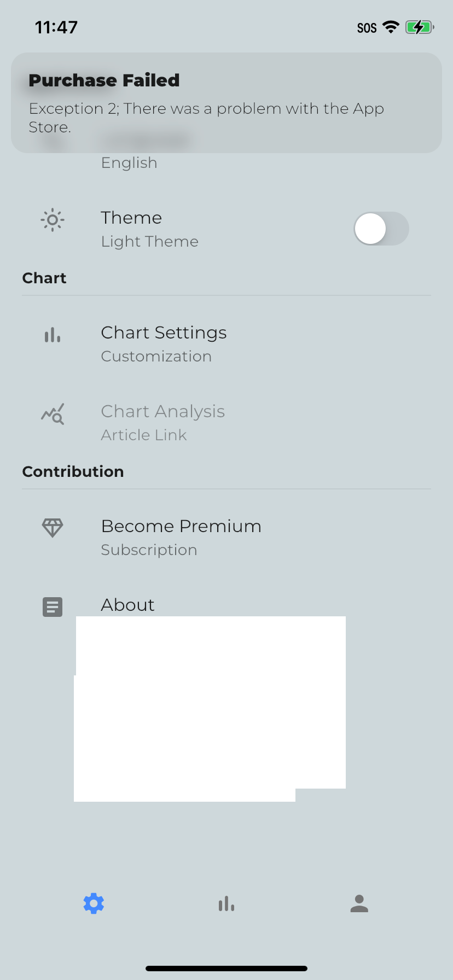
Task: Tap the sun Theme icon
Action: tap(53, 220)
